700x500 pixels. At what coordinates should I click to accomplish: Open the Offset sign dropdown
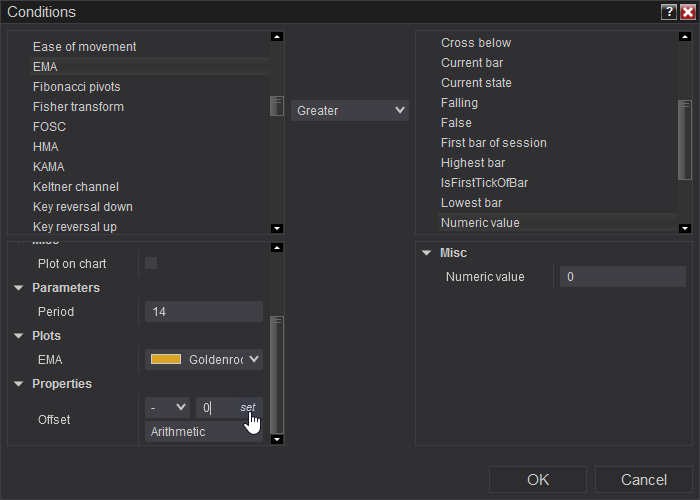[x=167, y=407]
